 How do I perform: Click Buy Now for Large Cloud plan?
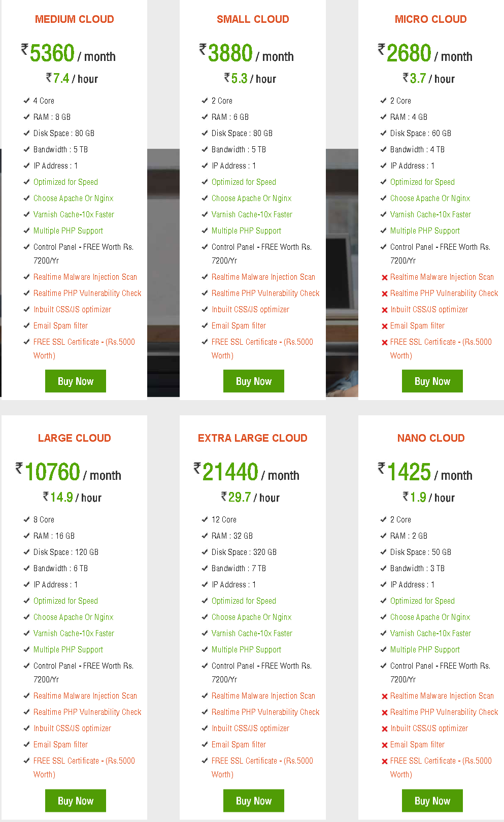click(x=76, y=800)
